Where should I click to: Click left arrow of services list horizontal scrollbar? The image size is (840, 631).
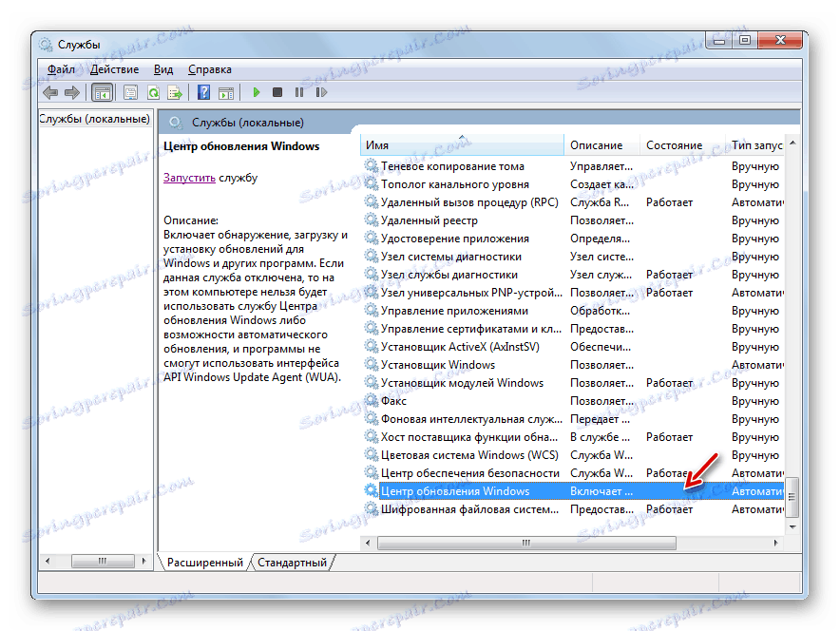click(368, 544)
